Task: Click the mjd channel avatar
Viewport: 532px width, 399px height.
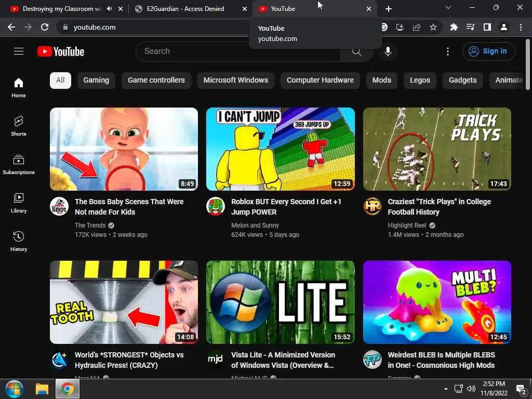Action: (216, 360)
